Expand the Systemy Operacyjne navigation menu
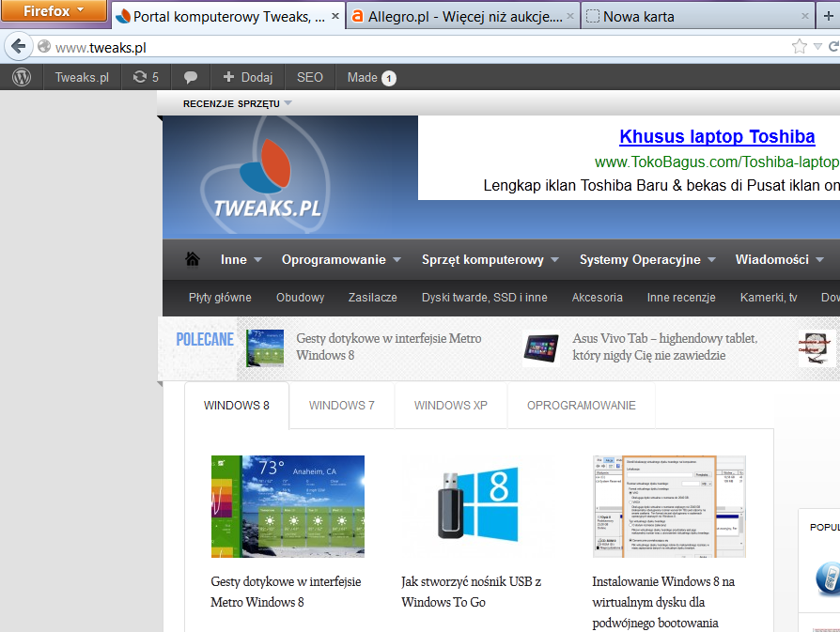 pyautogui.click(x=647, y=259)
